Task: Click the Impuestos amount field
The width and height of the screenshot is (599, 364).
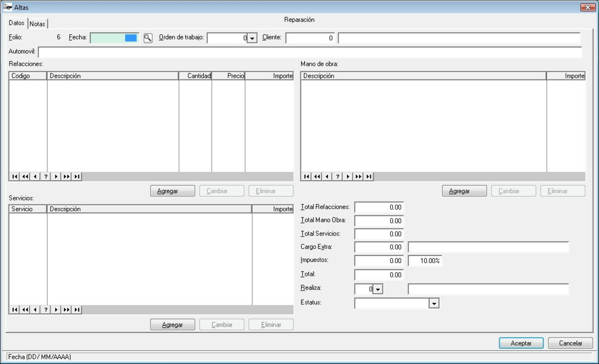Action: tap(379, 261)
